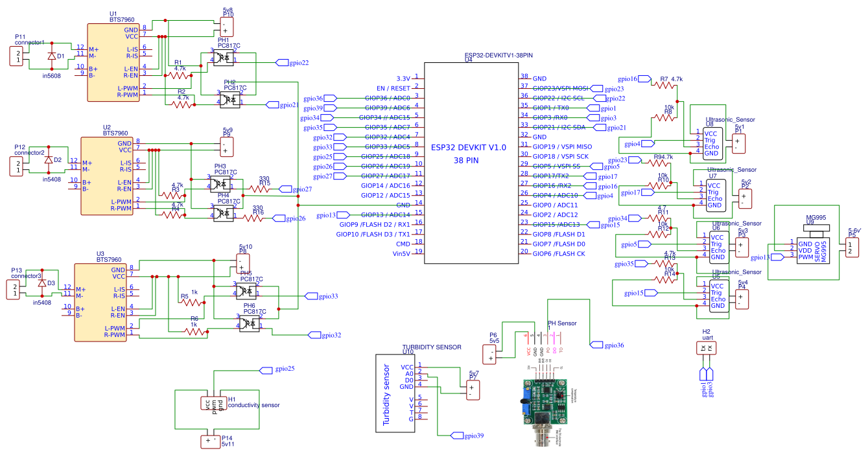
Task: Select the H2 uart connector symbol
Action: click(x=706, y=347)
